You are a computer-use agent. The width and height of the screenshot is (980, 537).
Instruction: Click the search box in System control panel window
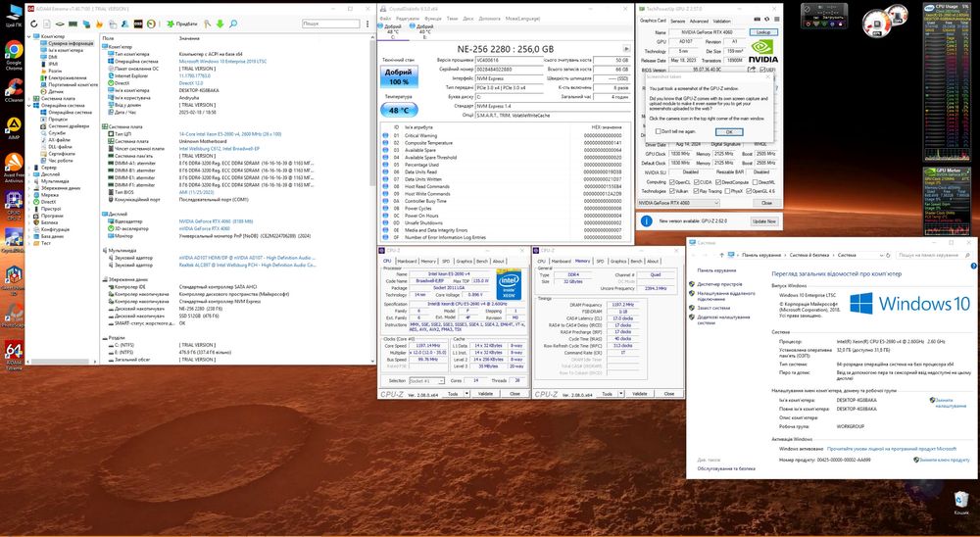tap(934, 255)
